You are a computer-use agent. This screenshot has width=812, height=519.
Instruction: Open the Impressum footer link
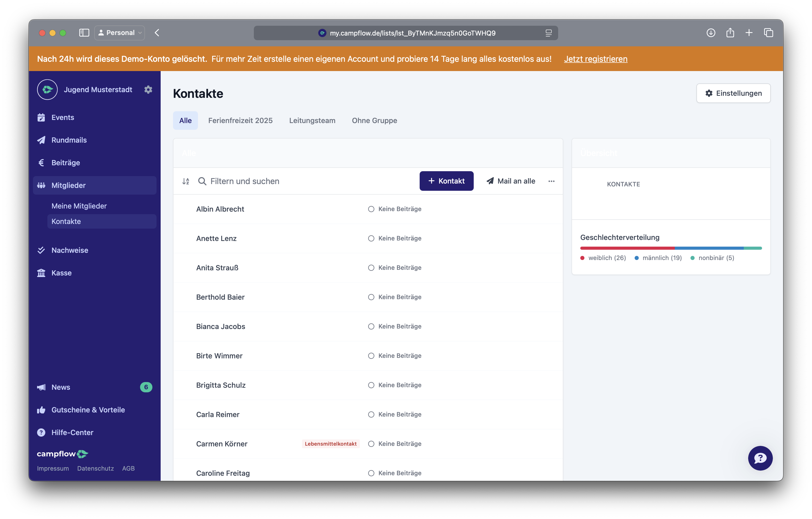coord(53,469)
